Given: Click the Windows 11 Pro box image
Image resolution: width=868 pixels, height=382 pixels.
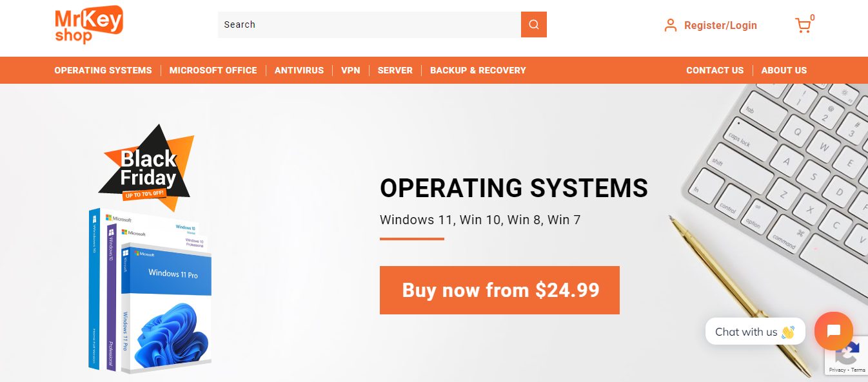Looking at the screenshot, I should pyautogui.click(x=166, y=308).
